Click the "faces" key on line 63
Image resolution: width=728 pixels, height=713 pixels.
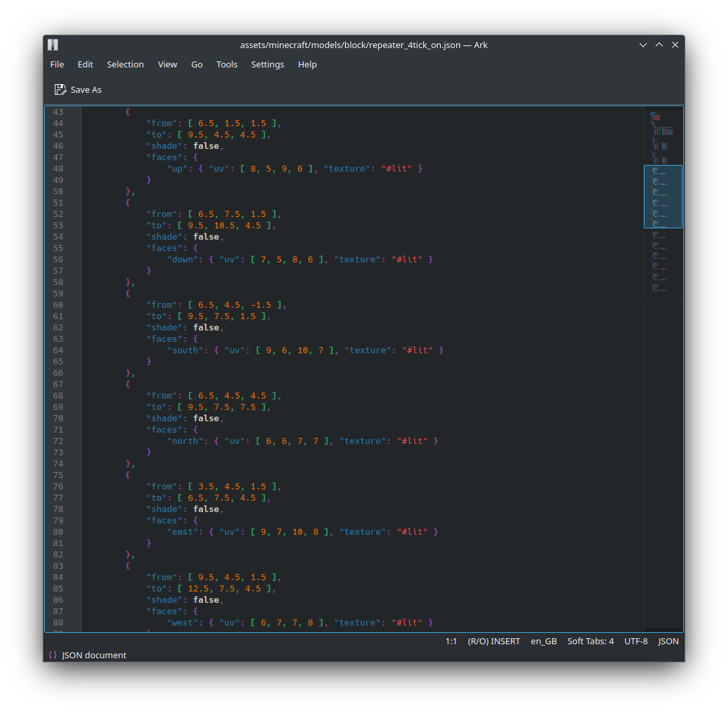point(164,339)
